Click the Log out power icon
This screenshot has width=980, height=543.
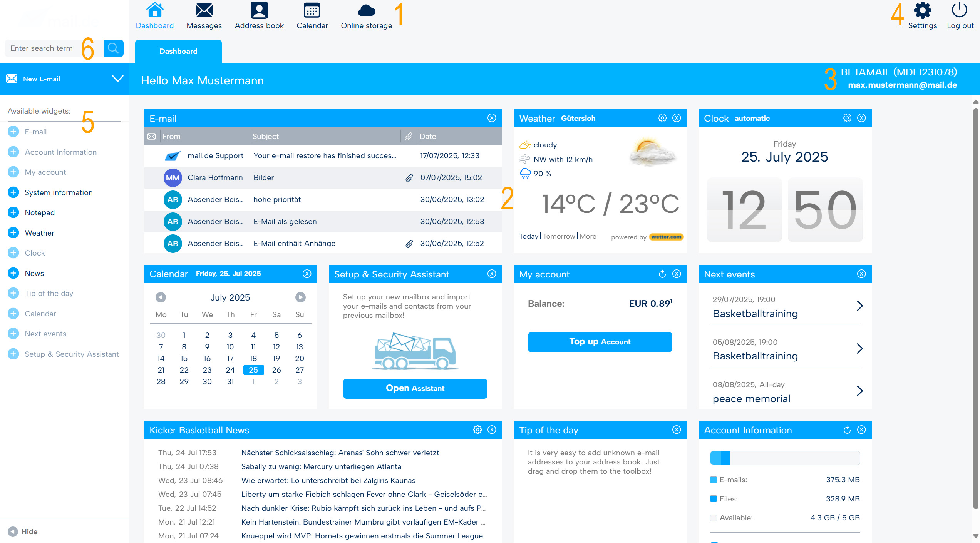point(960,10)
